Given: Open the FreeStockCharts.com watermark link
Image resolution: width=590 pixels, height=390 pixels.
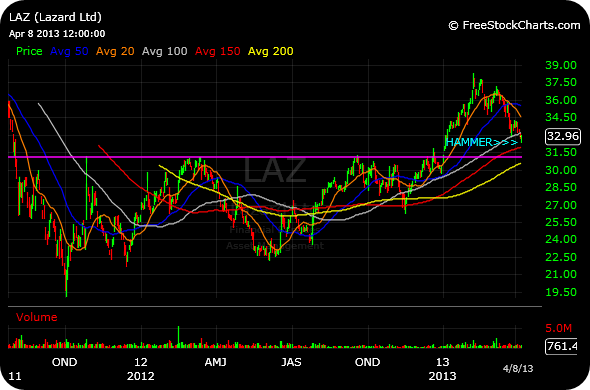Looking at the screenshot, I should pos(514,25).
